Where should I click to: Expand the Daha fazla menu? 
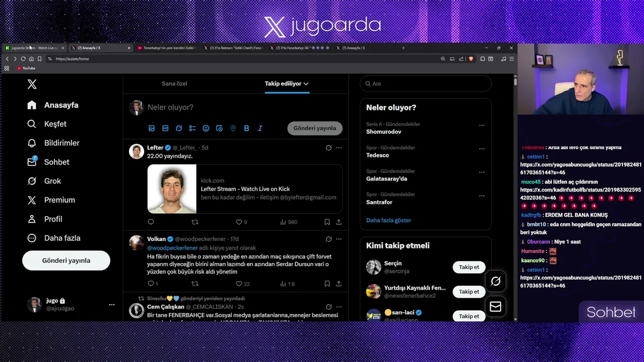tap(54, 238)
